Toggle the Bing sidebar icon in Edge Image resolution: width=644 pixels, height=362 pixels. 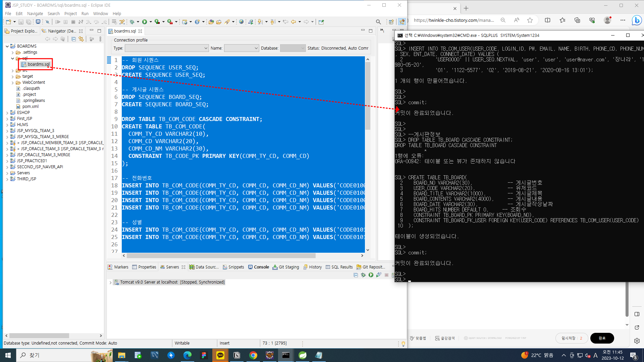[636, 20]
